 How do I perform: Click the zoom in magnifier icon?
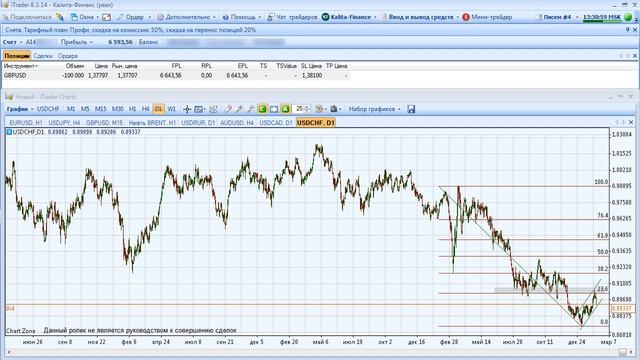(239, 109)
